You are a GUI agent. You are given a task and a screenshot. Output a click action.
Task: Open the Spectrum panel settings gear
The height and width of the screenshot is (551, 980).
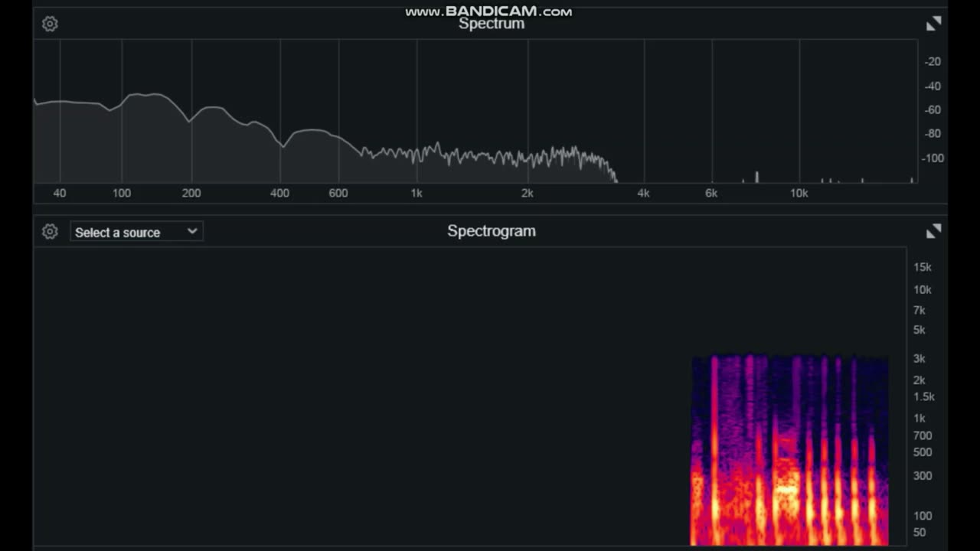click(x=50, y=24)
